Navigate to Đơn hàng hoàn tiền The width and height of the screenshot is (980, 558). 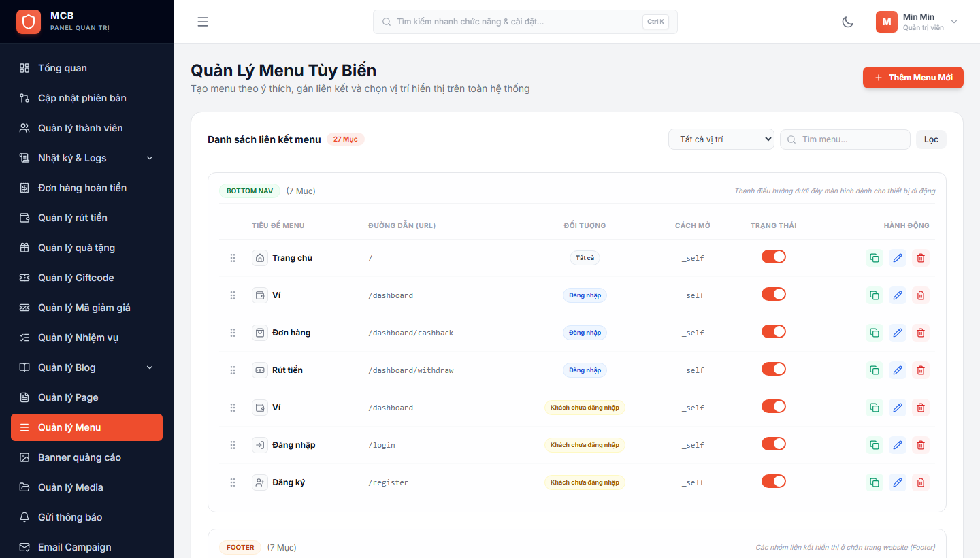87,188
